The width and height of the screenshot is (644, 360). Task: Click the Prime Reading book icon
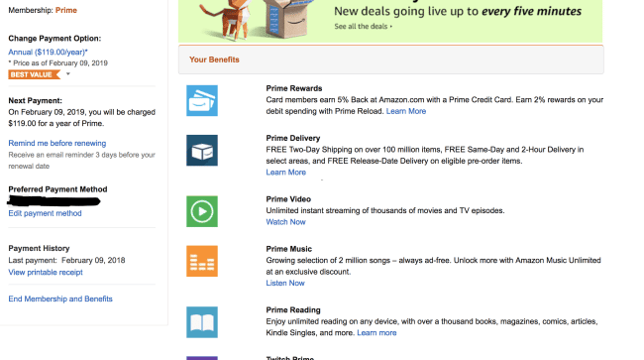pyautogui.click(x=202, y=322)
